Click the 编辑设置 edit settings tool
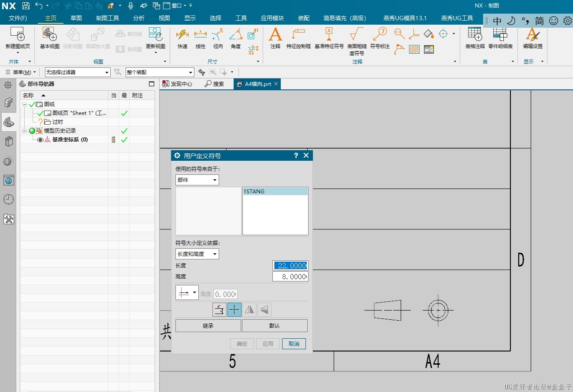573x392 pixels. point(532,38)
